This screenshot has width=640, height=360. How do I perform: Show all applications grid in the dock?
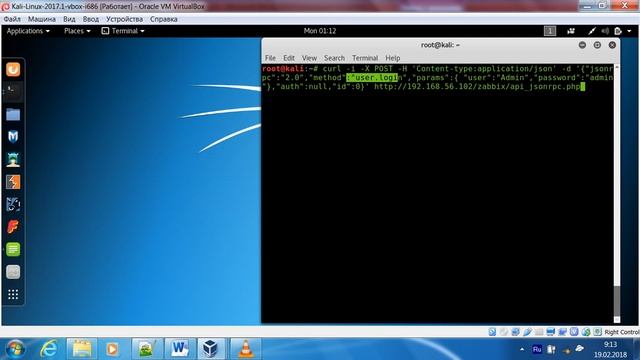click(13, 294)
